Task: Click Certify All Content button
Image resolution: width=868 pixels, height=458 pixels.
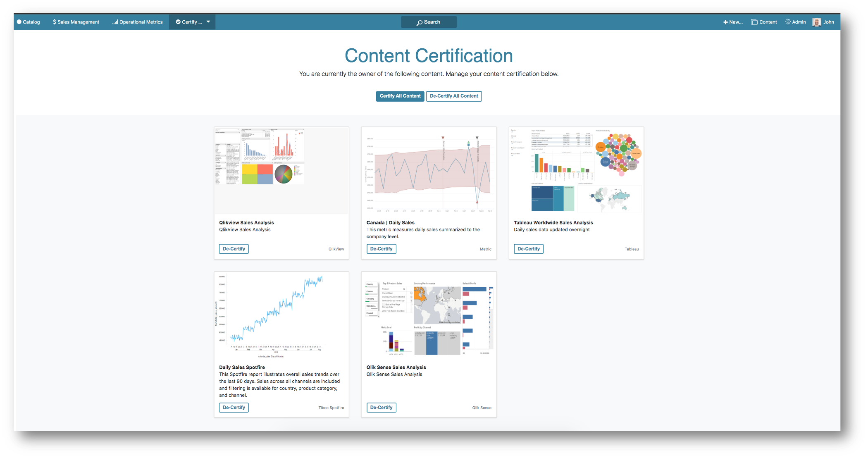Action: 400,96
